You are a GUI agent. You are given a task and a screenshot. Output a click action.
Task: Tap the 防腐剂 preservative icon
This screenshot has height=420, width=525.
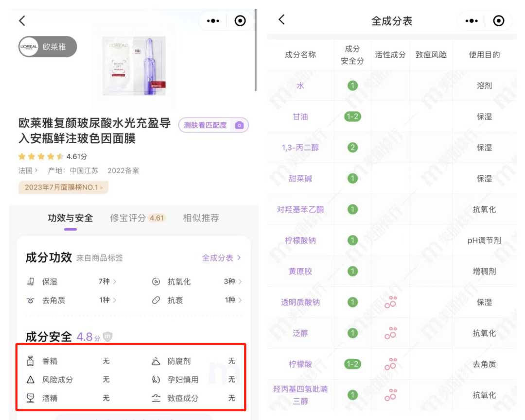(156, 361)
